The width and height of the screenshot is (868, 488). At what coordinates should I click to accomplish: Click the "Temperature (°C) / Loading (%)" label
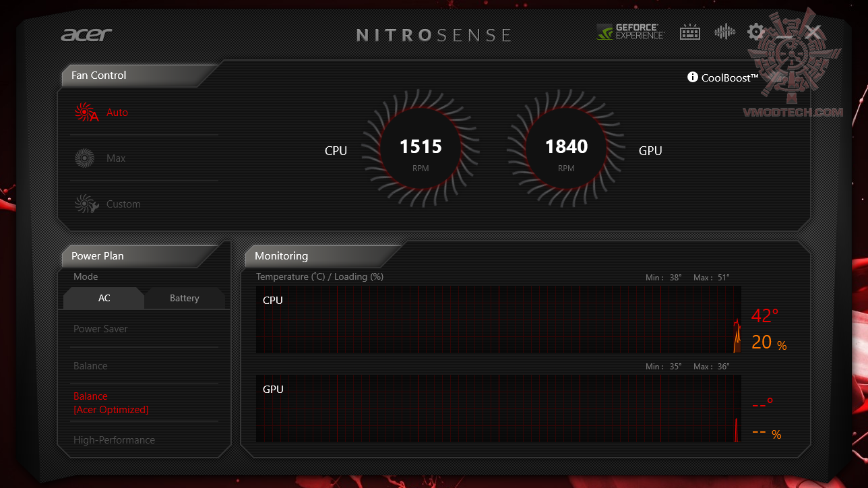pos(319,276)
